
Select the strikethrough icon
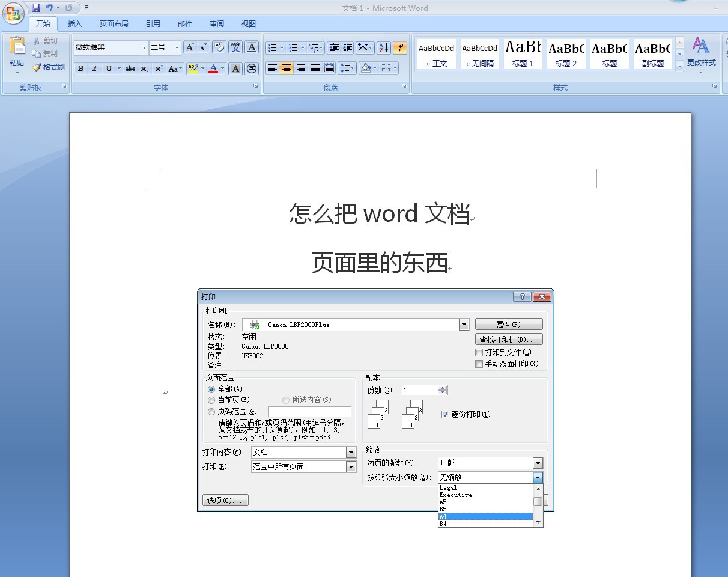tap(130, 68)
